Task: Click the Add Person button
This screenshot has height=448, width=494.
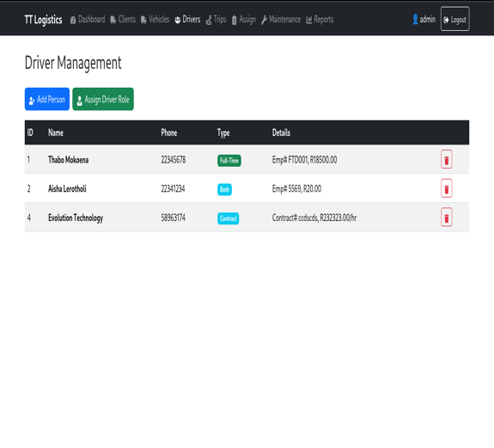Action: coord(47,99)
